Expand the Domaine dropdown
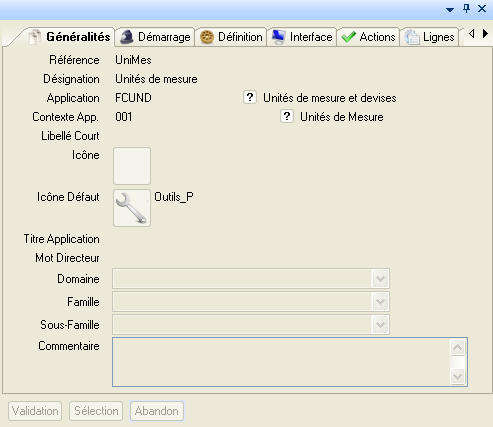 (380, 278)
